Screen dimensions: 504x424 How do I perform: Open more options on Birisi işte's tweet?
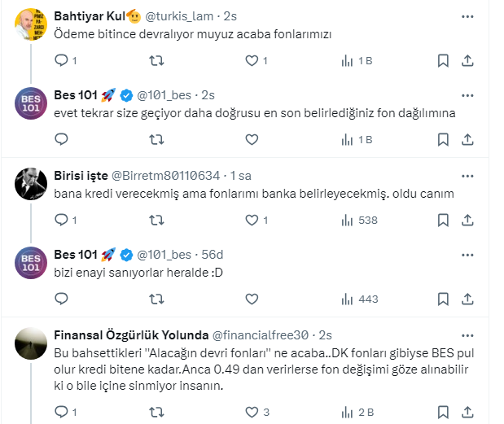pyautogui.click(x=468, y=175)
